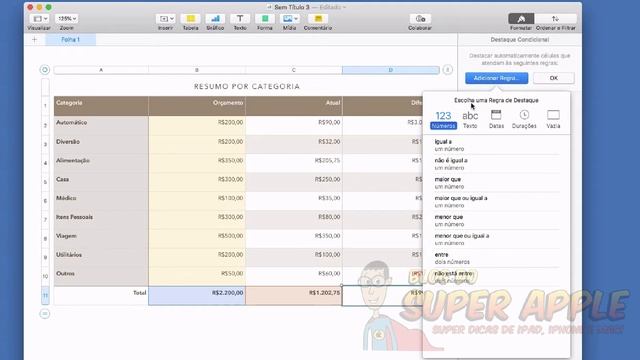The width and height of the screenshot is (640, 360).
Task: Choose the 'menor que' rule
Action: click(x=496, y=220)
